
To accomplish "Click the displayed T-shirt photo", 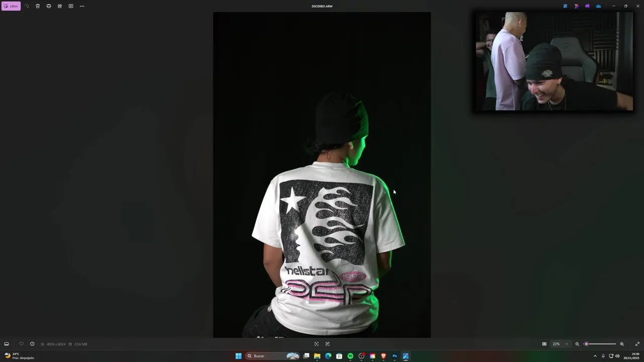I will (x=322, y=175).
